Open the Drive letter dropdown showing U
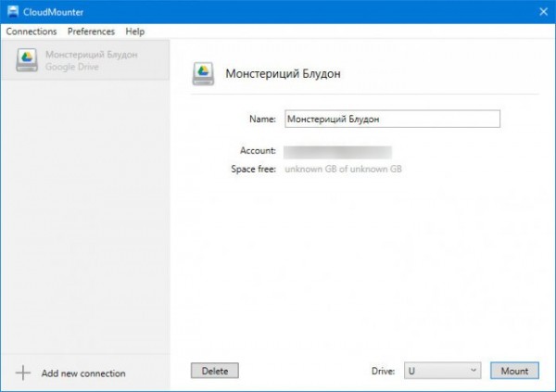The image size is (556, 392). [443, 371]
